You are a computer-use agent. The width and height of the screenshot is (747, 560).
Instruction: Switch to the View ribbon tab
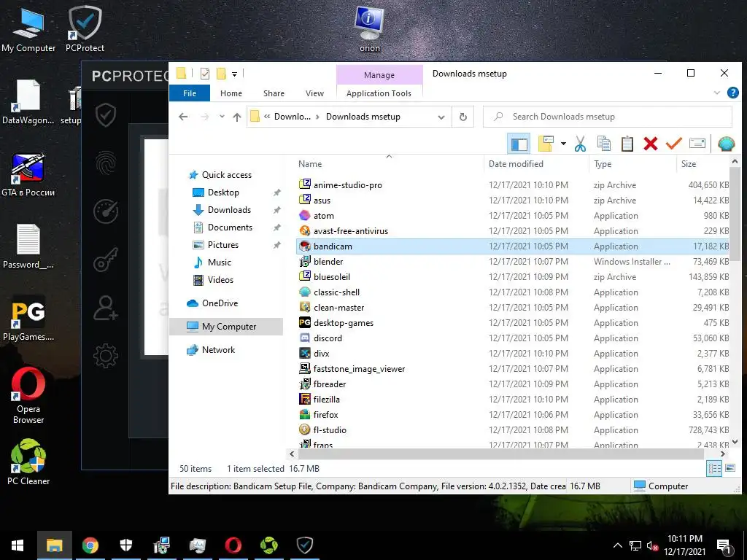click(x=314, y=93)
